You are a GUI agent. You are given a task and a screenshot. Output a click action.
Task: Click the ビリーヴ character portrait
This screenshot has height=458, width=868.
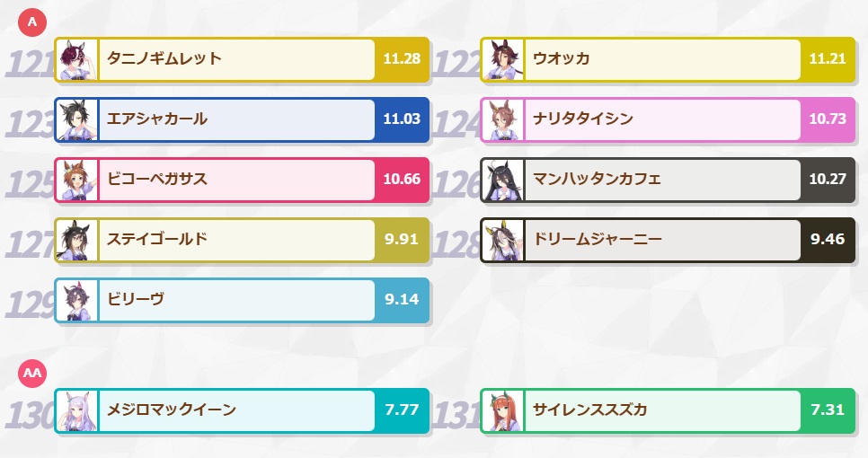pyautogui.click(x=77, y=300)
